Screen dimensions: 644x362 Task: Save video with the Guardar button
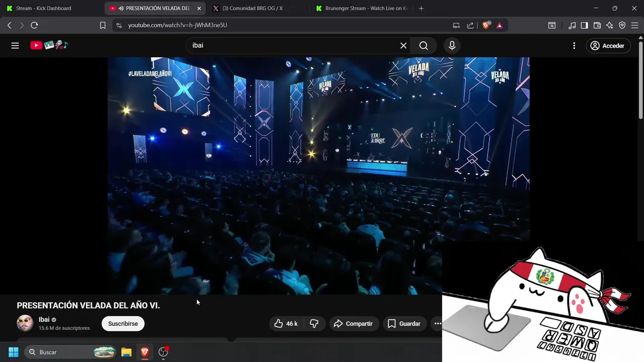[x=405, y=324]
